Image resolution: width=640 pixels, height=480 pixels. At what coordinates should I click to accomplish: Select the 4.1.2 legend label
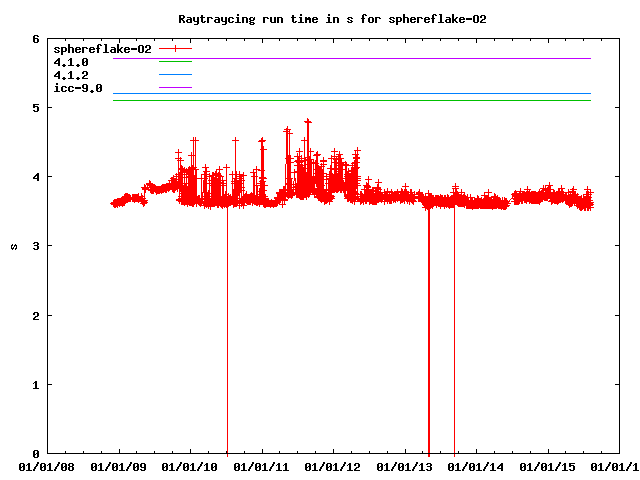[x=71, y=75]
